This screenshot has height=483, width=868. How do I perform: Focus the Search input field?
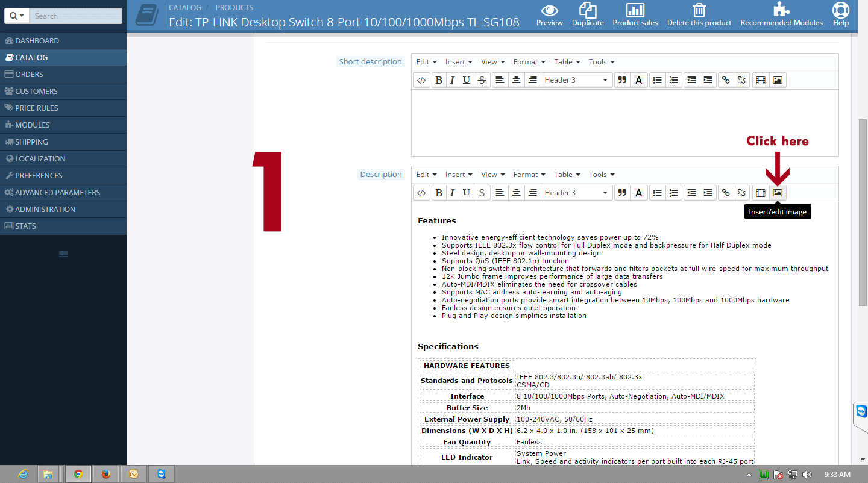75,16
